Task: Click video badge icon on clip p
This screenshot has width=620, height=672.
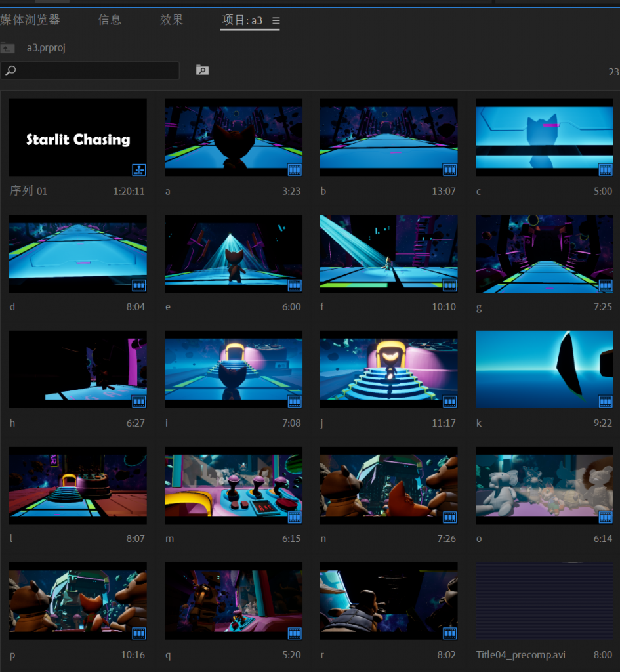Action: click(x=139, y=633)
